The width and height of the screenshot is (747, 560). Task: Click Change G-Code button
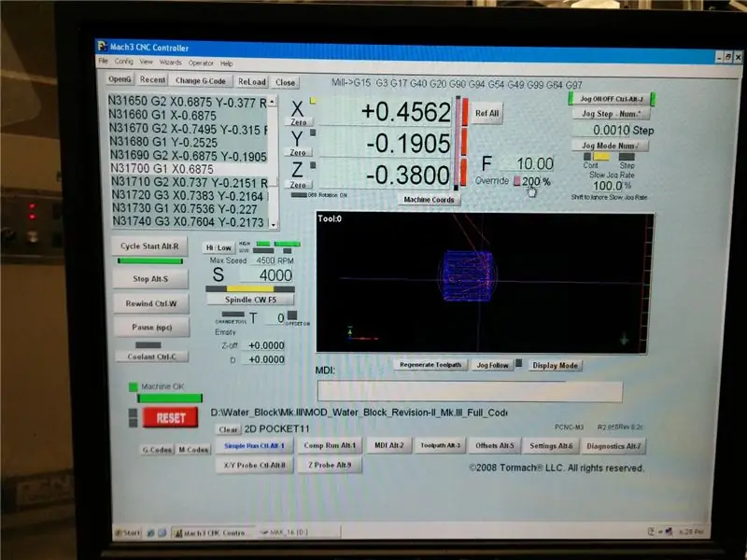click(x=201, y=80)
